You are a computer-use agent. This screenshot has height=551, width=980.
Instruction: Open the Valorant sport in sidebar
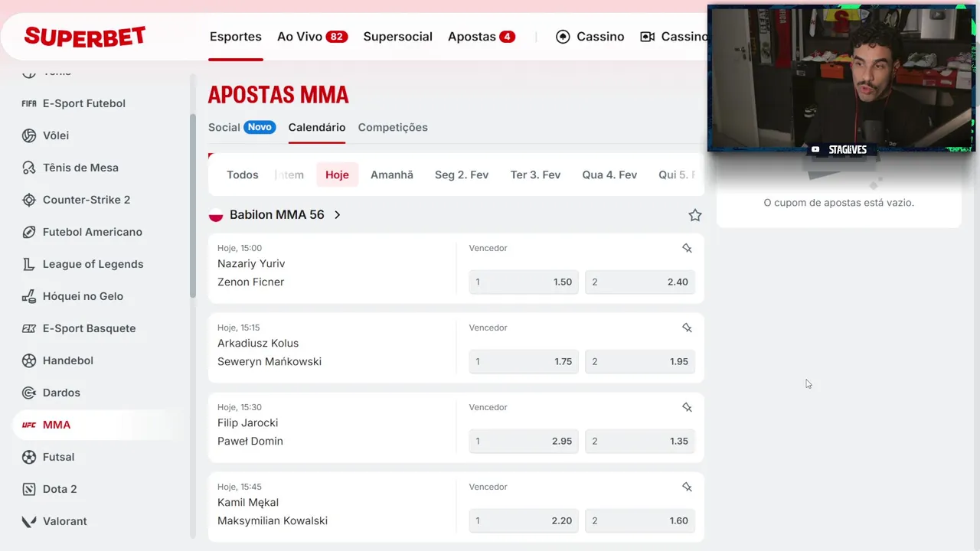65,521
